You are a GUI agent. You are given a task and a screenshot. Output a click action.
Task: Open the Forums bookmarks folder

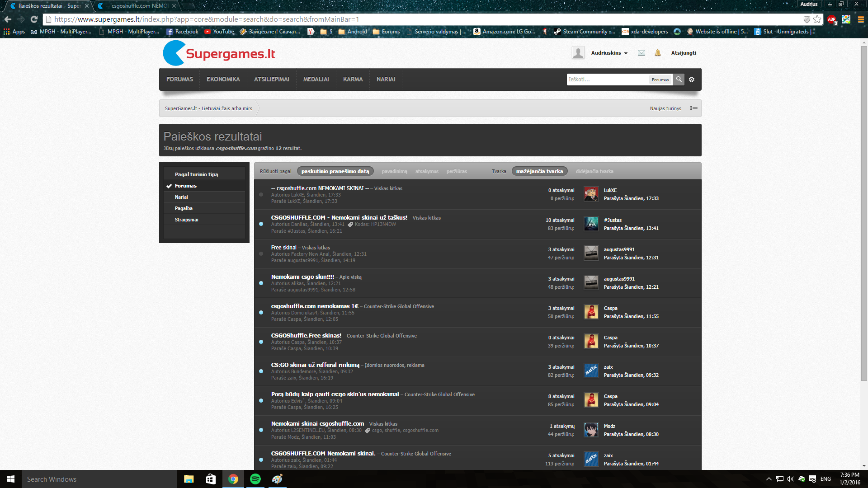click(387, 32)
